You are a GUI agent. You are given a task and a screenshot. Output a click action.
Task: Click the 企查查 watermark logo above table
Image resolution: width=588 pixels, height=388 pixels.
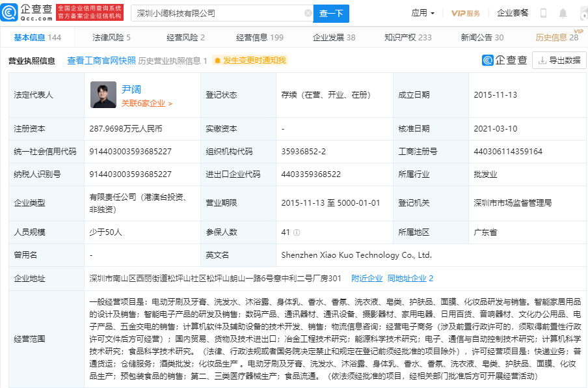(x=504, y=60)
